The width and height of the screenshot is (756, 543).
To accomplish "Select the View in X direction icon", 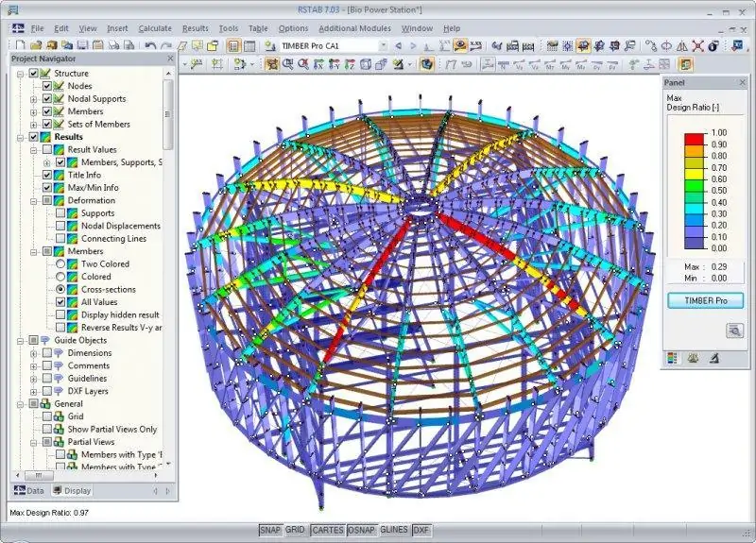I will [318, 64].
